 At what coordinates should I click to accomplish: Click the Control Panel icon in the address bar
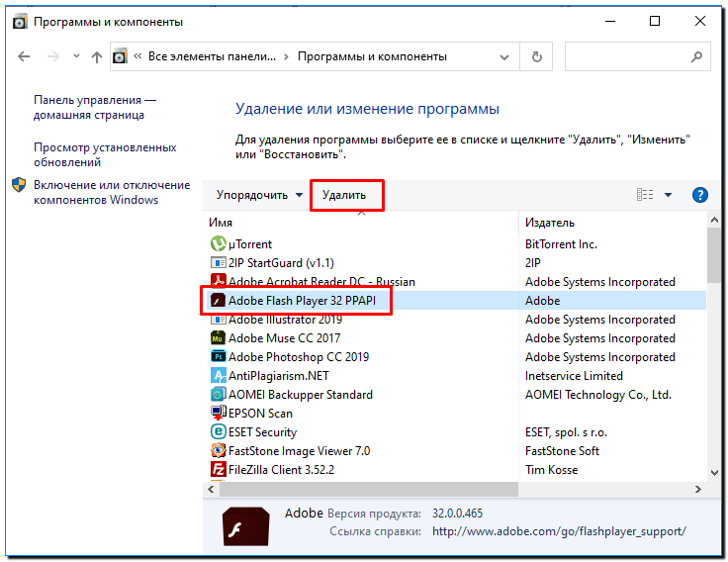pos(120,56)
